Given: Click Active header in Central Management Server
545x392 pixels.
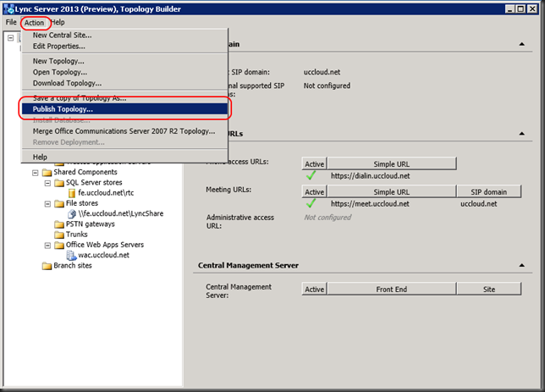Looking at the screenshot, I should [x=315, y=289].
